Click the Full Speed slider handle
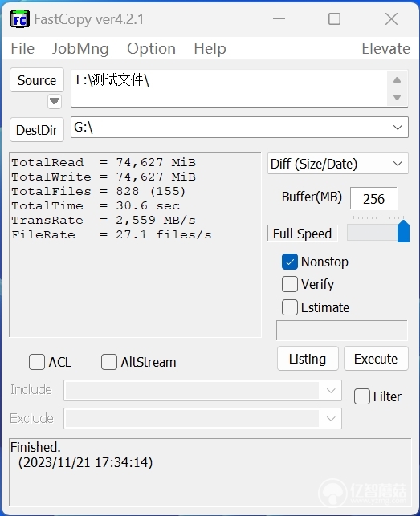The width and height of the screenshot is (420, 516). (403, 231)
